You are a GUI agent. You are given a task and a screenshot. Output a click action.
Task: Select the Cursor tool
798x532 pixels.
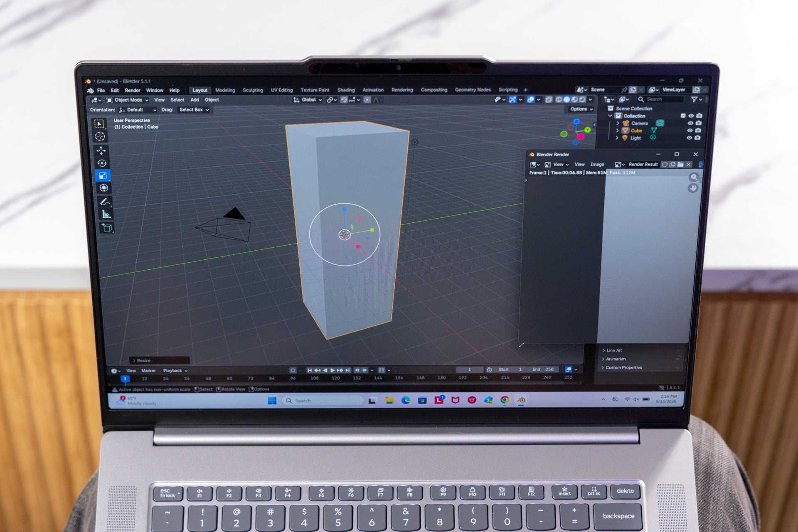(100, 136)
